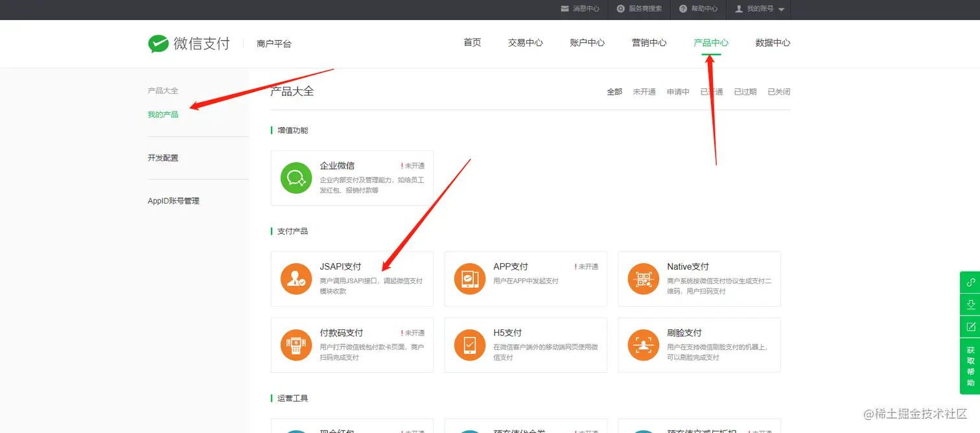Click 未开通 status on 付款码支付 card
980x433 pixels.
(x=413, y=333)
